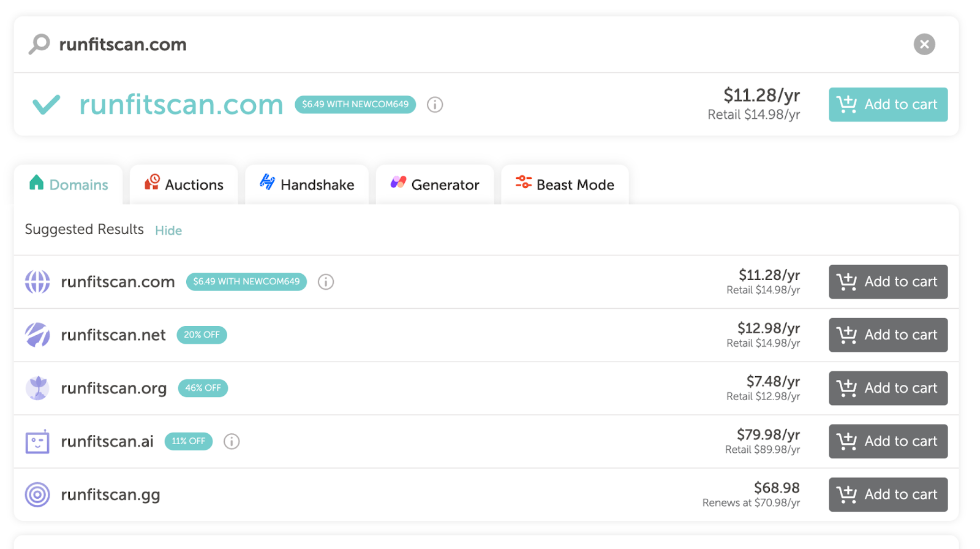
Task: Click the magnifying glass search icon
Action: coord(39,44)
